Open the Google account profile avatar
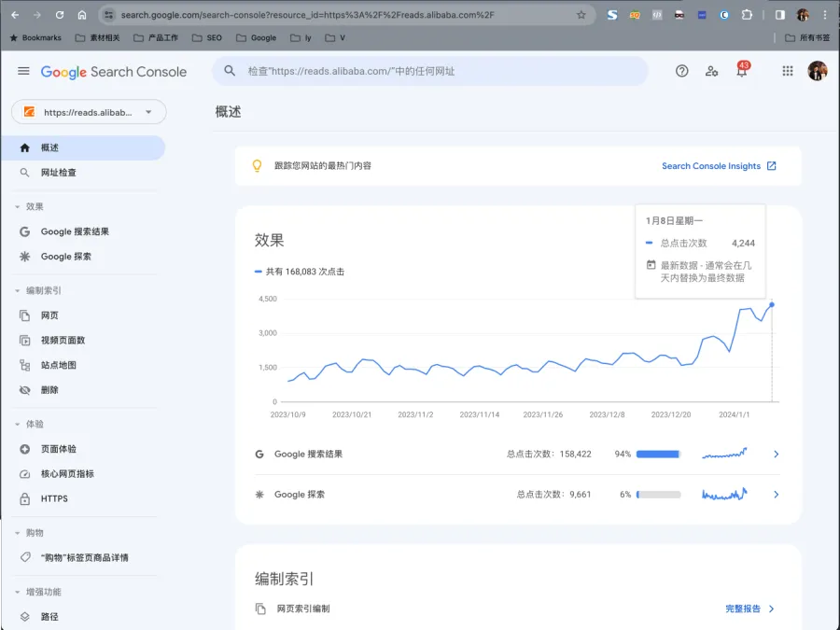Screen dimensions: 840x630 coord(817,71)
